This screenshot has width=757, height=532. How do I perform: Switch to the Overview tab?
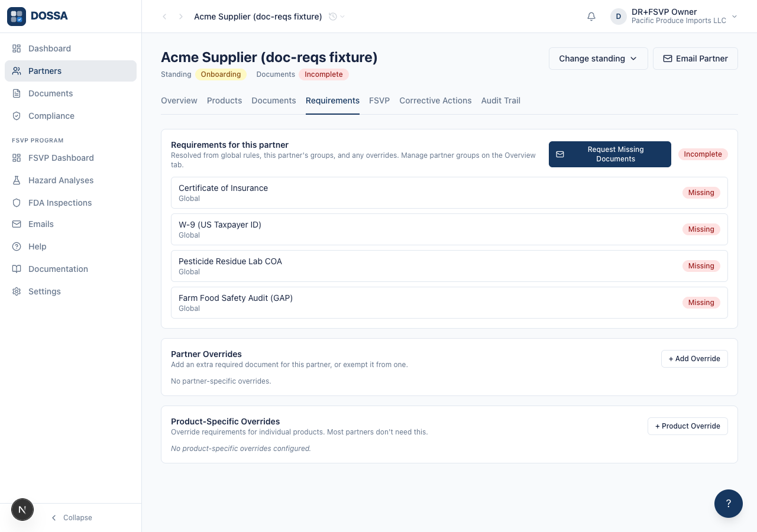coord(179,100)
